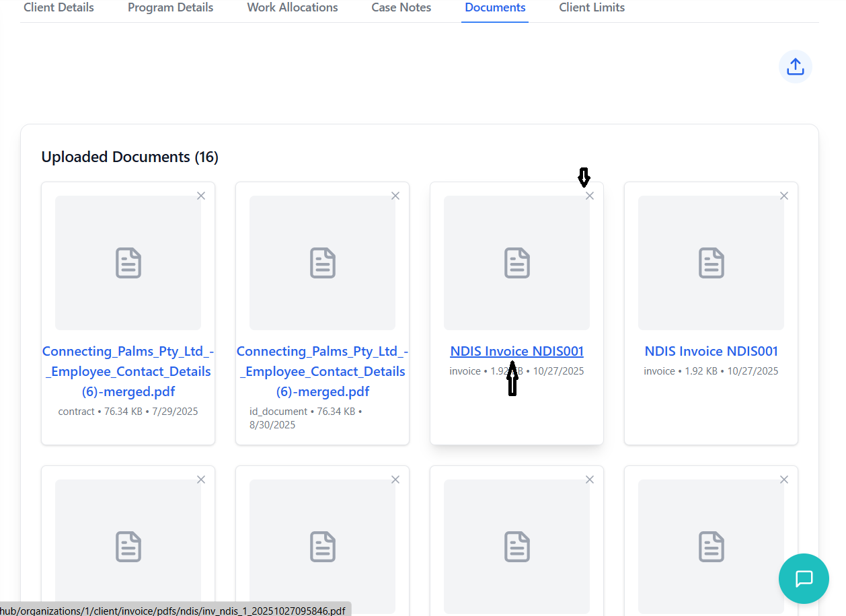846x616 pixels.
Task: Remove the contract Connecting_Palms document
Action: 201,196
